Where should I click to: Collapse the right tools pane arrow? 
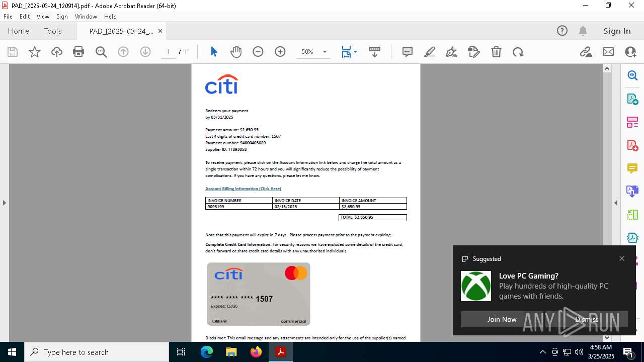[616, 203]
